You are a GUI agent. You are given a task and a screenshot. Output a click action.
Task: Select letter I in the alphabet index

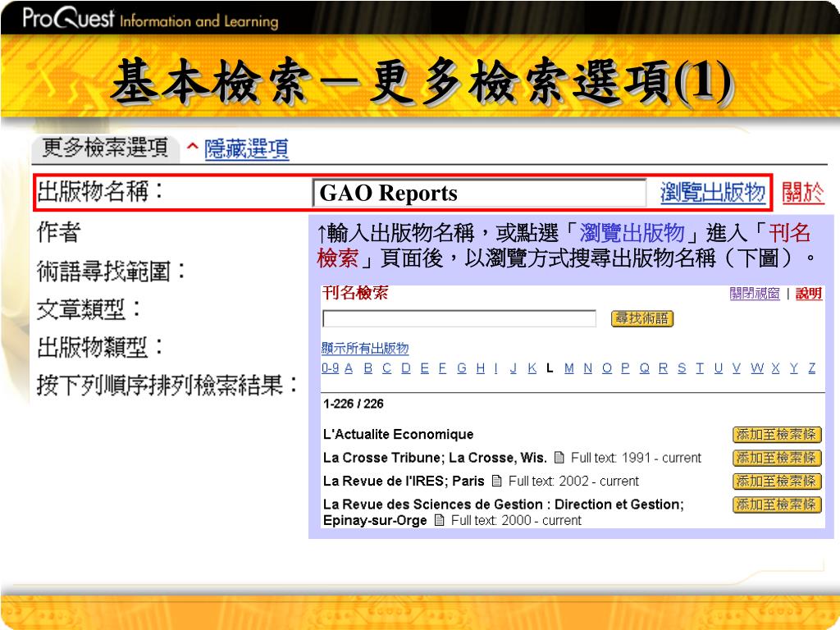pyautogui.click(x=496, y=368)
